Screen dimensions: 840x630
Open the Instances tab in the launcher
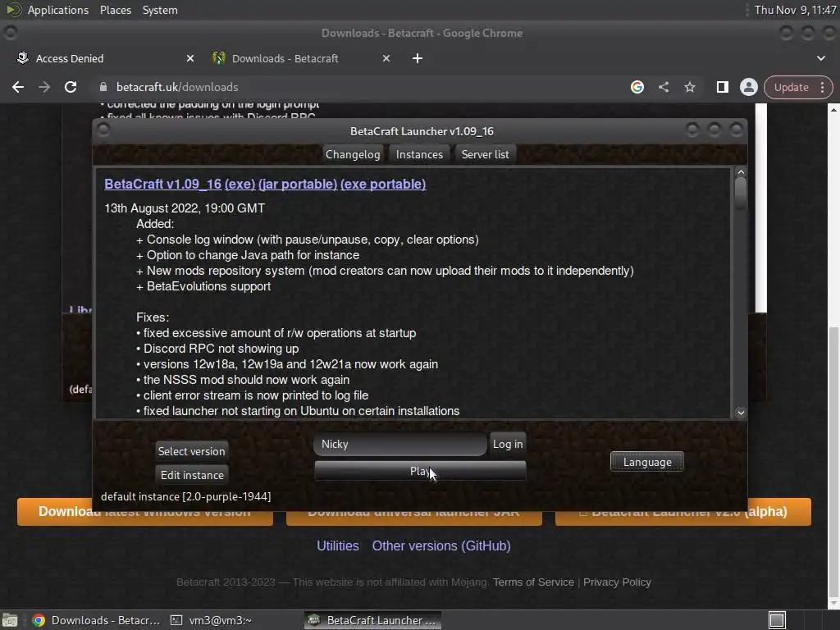point(419,154)
